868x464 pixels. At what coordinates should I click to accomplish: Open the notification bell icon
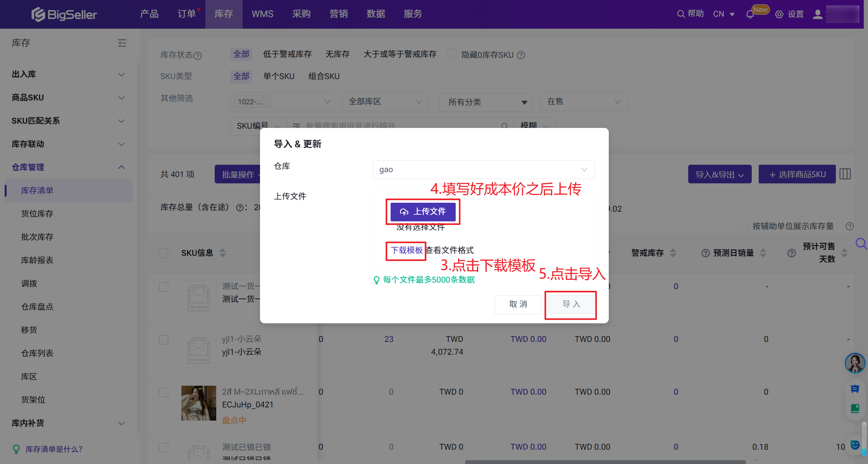[750, 14]
